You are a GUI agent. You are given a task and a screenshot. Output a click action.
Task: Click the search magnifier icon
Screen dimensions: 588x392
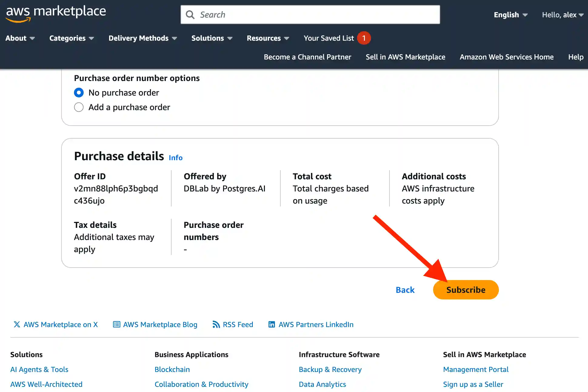click(x=190, y=14)
